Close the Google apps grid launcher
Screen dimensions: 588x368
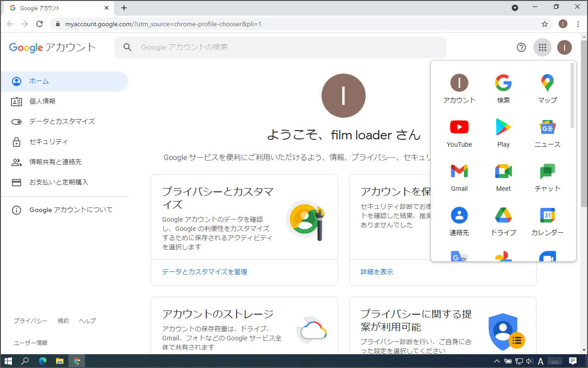pyautogui.click(x=543, y=47)
